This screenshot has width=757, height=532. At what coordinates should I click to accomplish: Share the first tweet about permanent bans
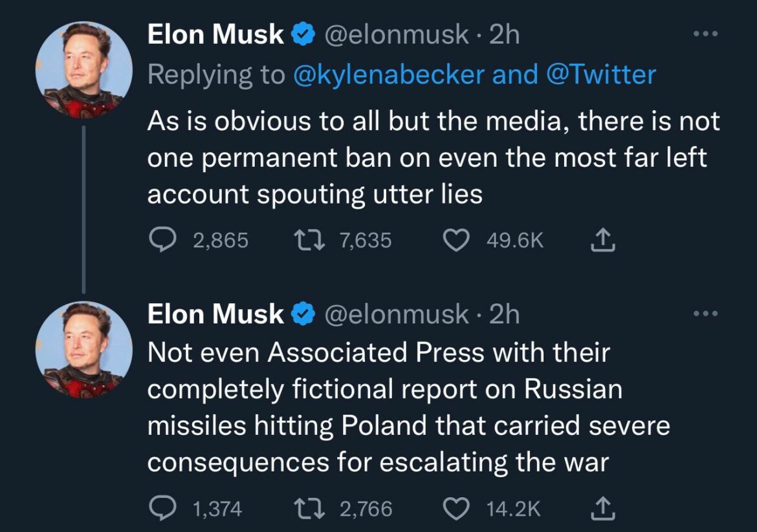tap(602, 240)
